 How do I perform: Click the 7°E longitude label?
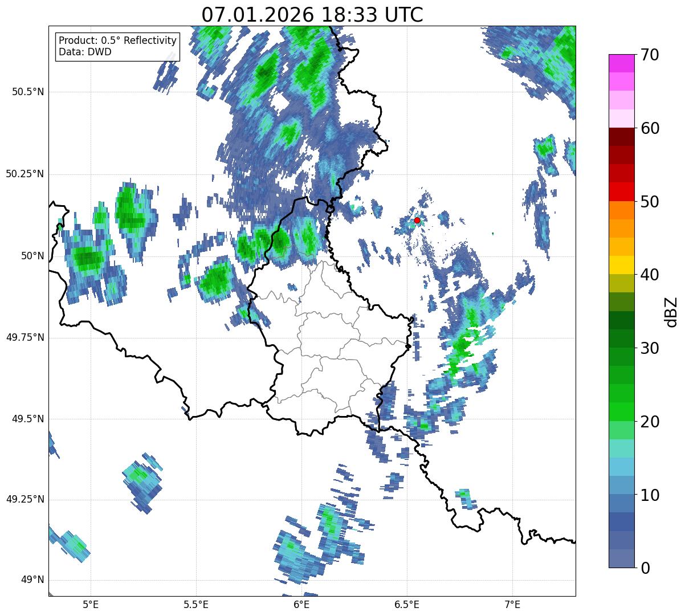512,605
